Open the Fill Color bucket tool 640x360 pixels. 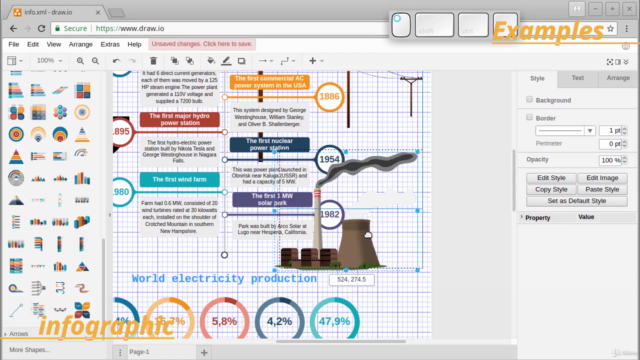tap(211, 61)
